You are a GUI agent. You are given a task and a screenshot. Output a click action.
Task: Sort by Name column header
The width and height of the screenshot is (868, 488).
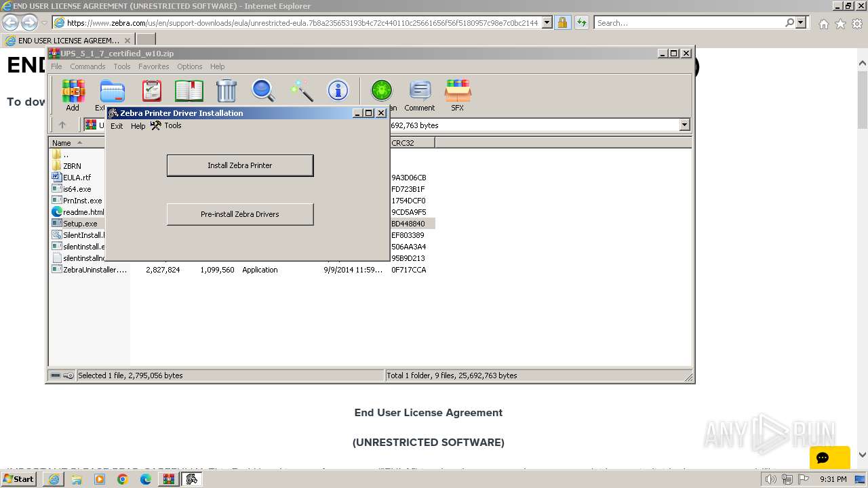coord(77,142)
